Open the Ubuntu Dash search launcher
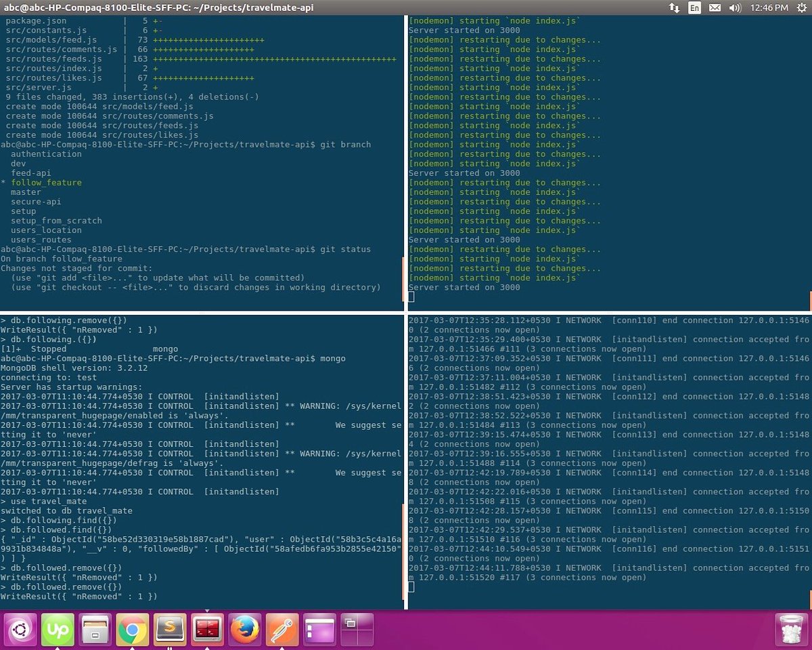 [20, 631]
